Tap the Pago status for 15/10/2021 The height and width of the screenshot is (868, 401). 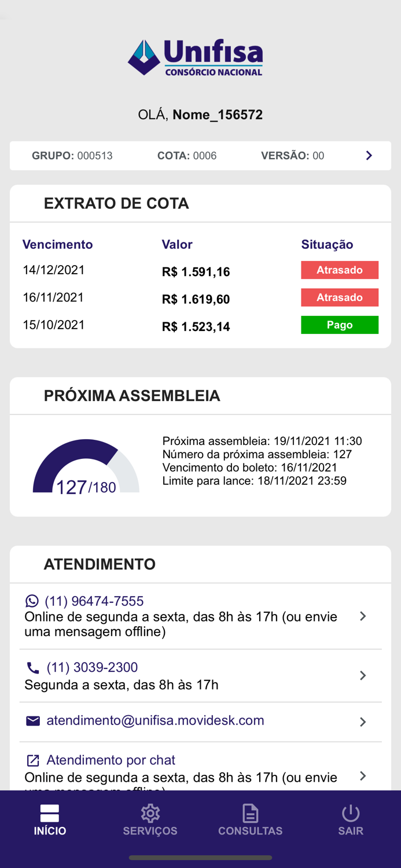pos(340,325)
